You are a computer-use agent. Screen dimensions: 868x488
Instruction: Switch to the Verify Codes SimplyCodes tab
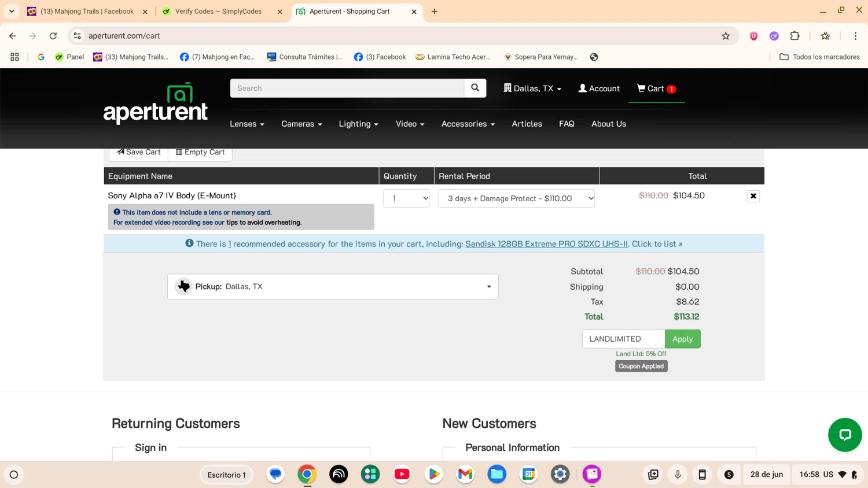click(x=218, y=12)
